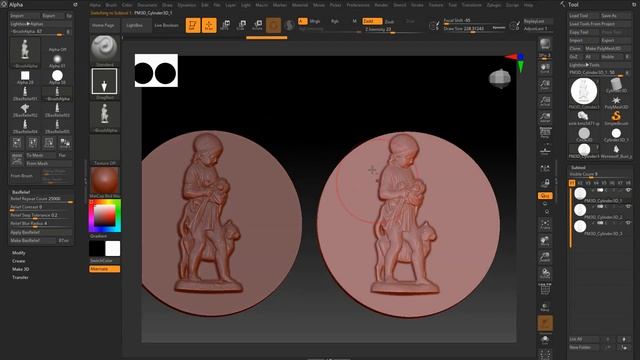Open the Help menu
Image resolution: width=640 pixels, height=360 pixels.
(x=529, y=5)
